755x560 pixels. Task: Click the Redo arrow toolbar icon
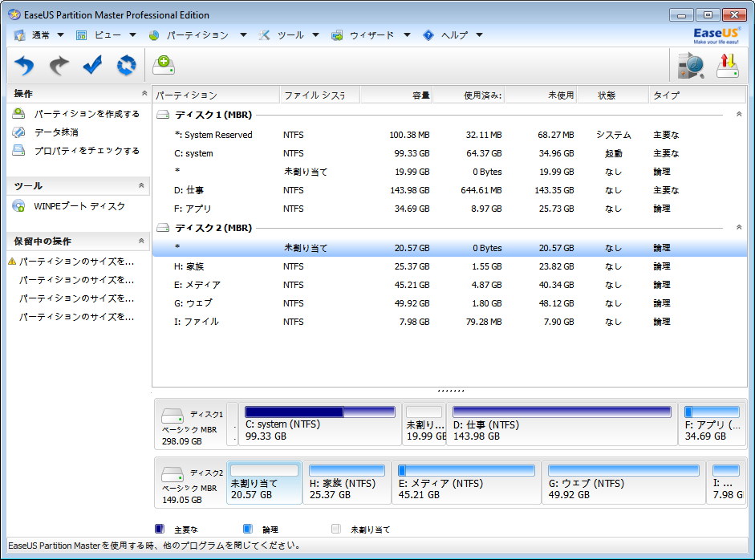pos(59,65)
